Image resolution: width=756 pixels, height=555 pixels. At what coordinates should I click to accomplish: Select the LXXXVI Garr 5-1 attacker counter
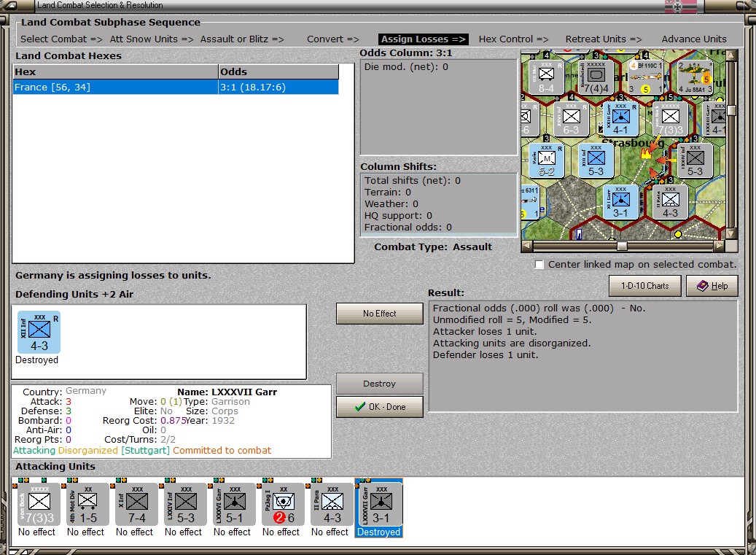pos(234,505)
